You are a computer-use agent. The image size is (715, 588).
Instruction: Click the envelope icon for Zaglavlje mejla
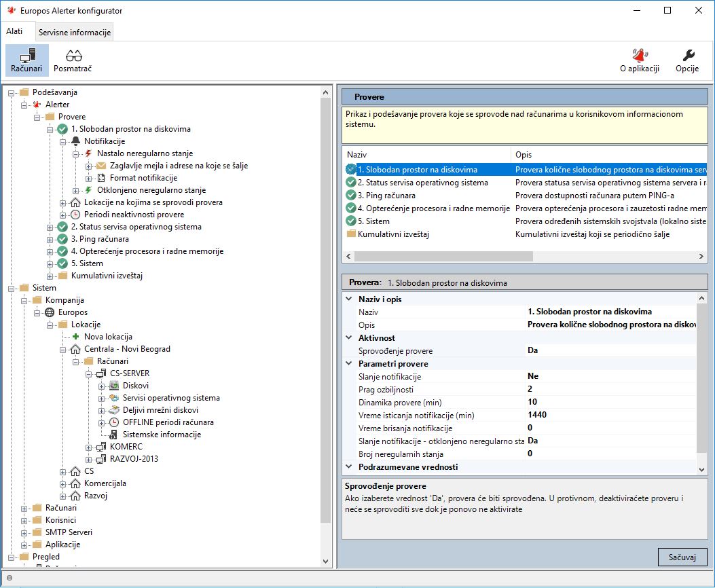pos(101,166)
